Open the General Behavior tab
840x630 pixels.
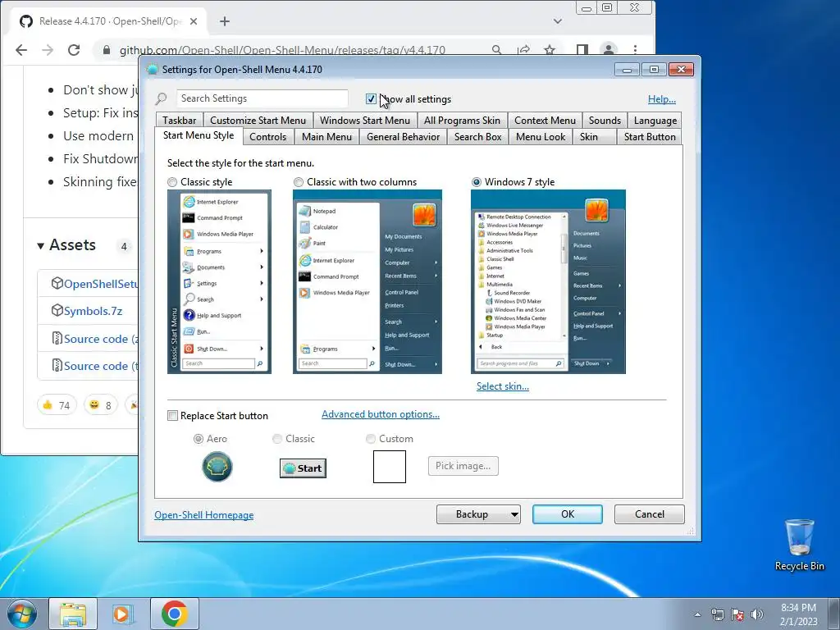point(403,137)
